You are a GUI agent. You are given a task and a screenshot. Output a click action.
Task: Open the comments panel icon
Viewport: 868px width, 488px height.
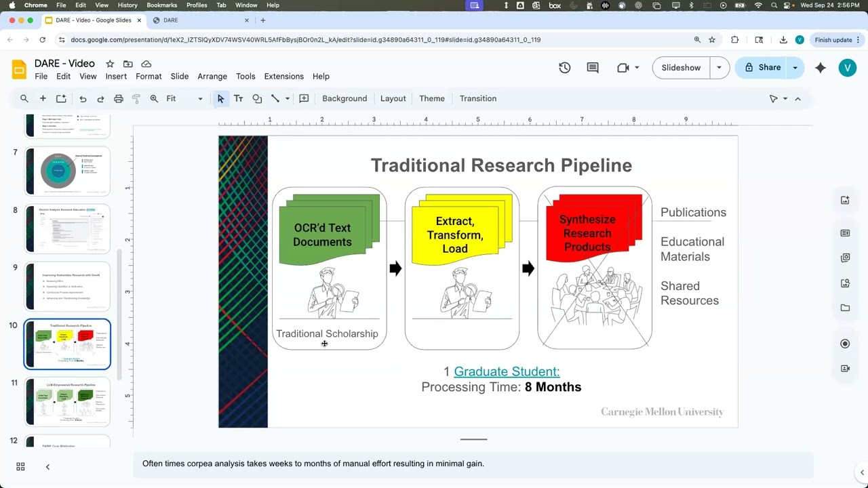[593, 68]
